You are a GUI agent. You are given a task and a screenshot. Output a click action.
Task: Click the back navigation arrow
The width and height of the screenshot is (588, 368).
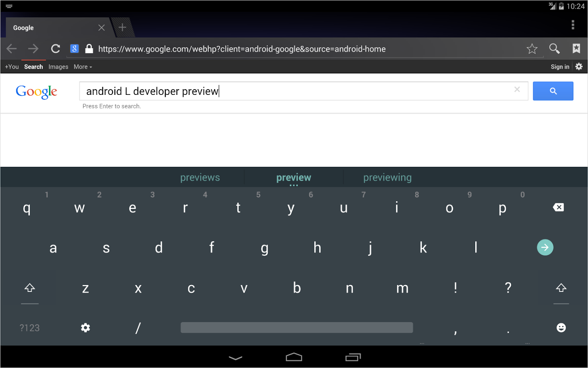click(11, 48)
